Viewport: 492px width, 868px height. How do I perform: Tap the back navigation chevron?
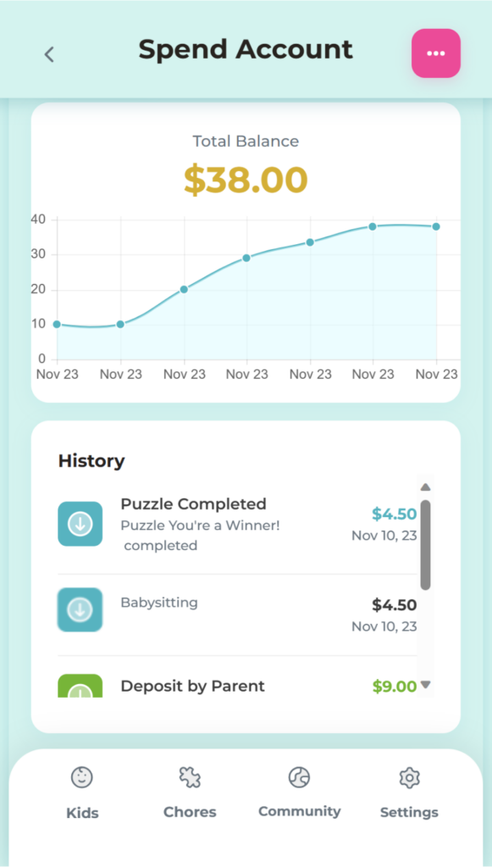(48, 53)
